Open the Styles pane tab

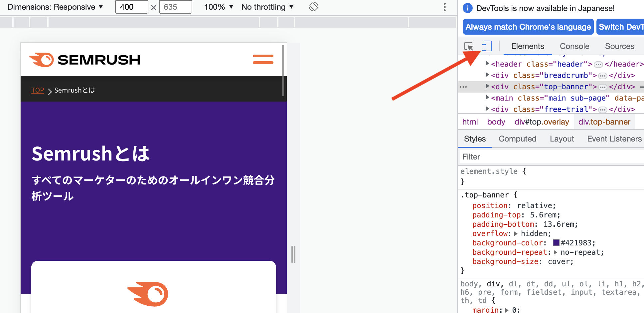(x=475, y=139)
